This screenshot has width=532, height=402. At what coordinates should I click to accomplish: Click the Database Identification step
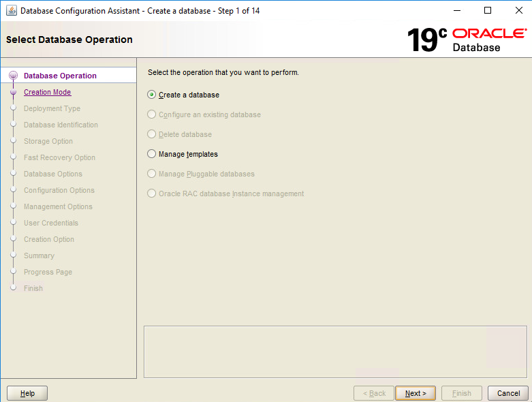[61, 125]
